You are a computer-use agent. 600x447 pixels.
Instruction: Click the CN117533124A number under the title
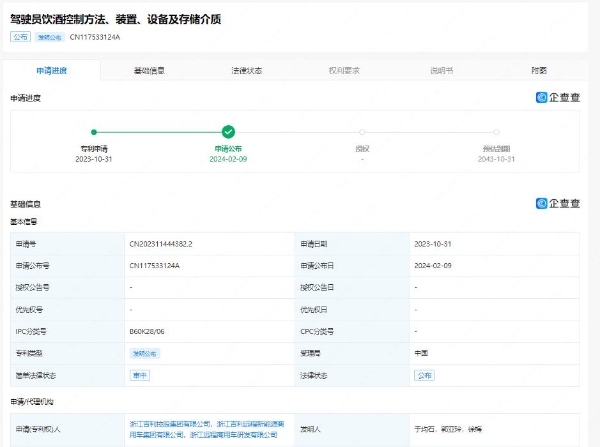pos(95,37)
